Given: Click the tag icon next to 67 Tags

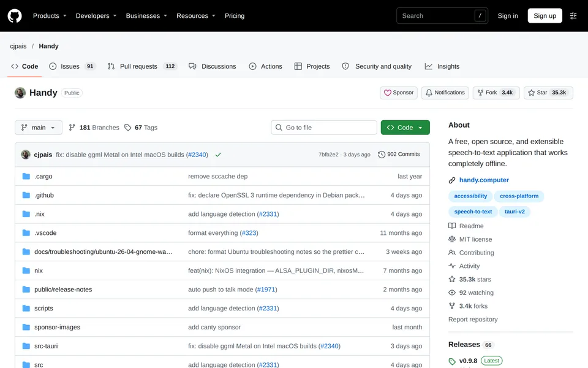Looking at the screenshot, I should click(x=128, y=128).
